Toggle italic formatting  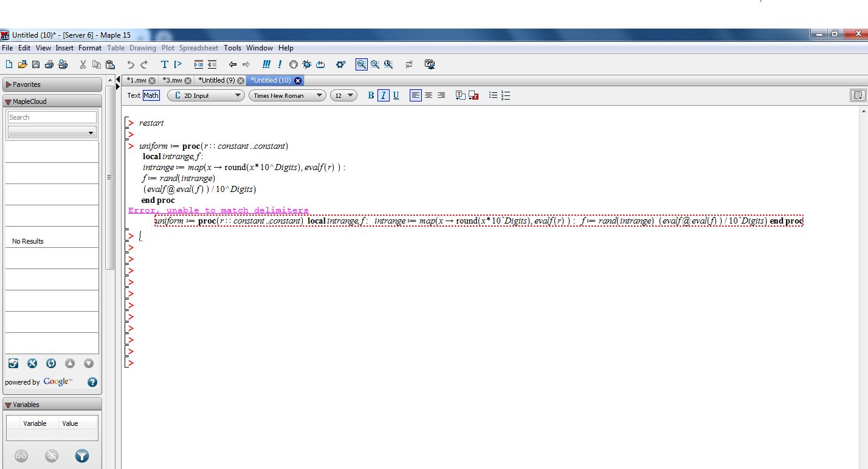(384, 95)
